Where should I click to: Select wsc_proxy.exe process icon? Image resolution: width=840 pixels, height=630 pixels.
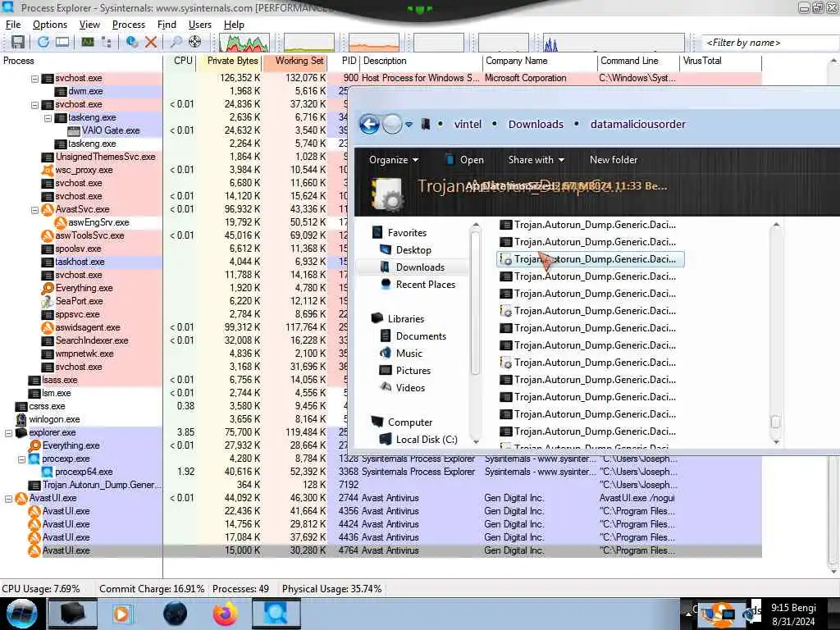[48, 170]
